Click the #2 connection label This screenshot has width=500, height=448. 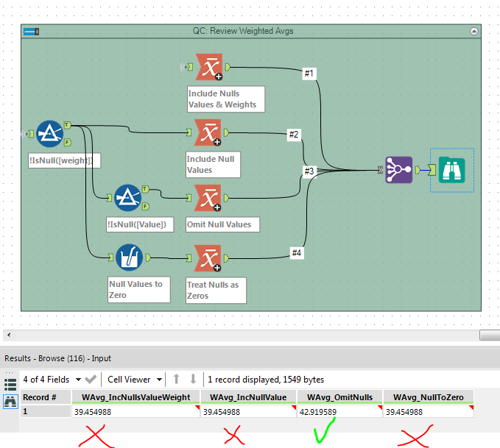click(x=294, y=135)
